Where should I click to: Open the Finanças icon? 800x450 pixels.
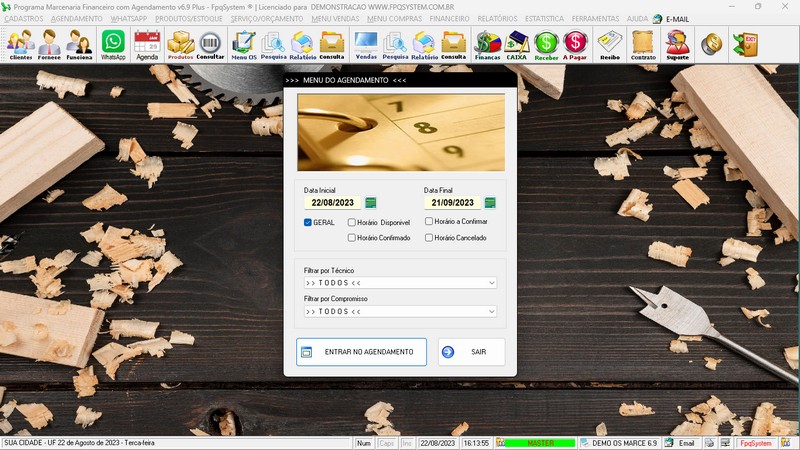tap(488, 45)
